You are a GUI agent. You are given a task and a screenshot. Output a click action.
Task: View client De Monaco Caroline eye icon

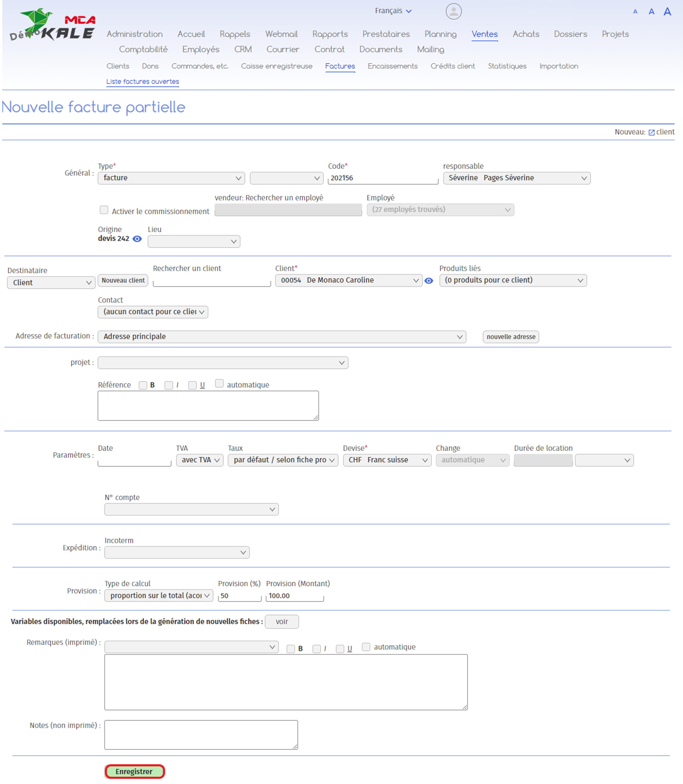coord(429,281)
